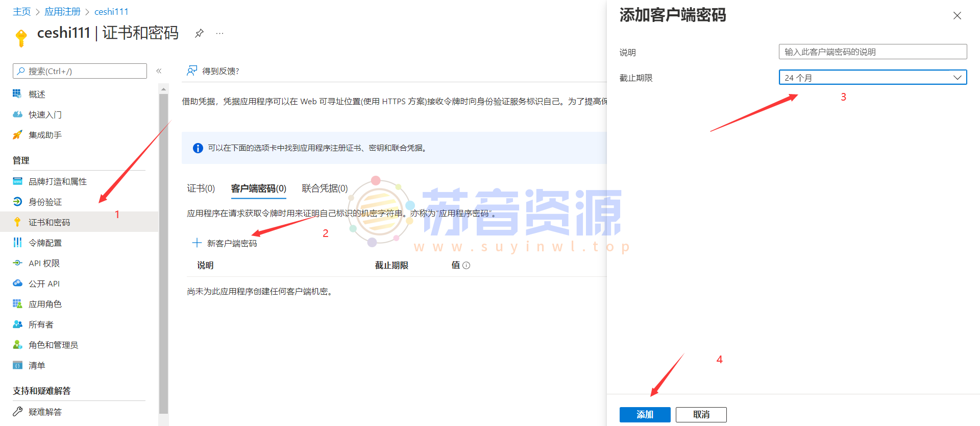Click the 公开 API cloud icon
This screenshot has height=426, width=980.
pyautogui.click(x=17, y=283)
